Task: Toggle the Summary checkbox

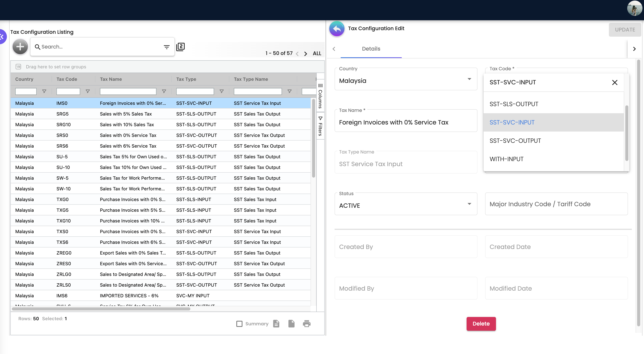Action: pos(239,324)
